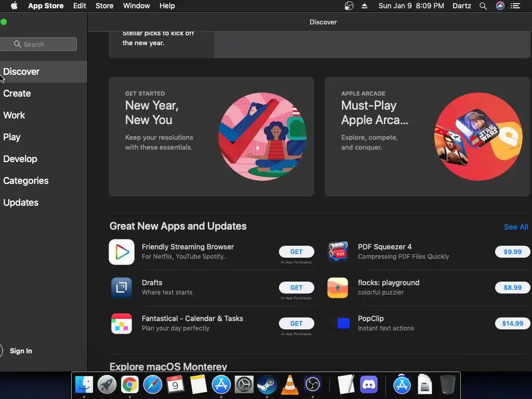Open the PDF Squeezer 4 app icon

(x=338, y=252)
